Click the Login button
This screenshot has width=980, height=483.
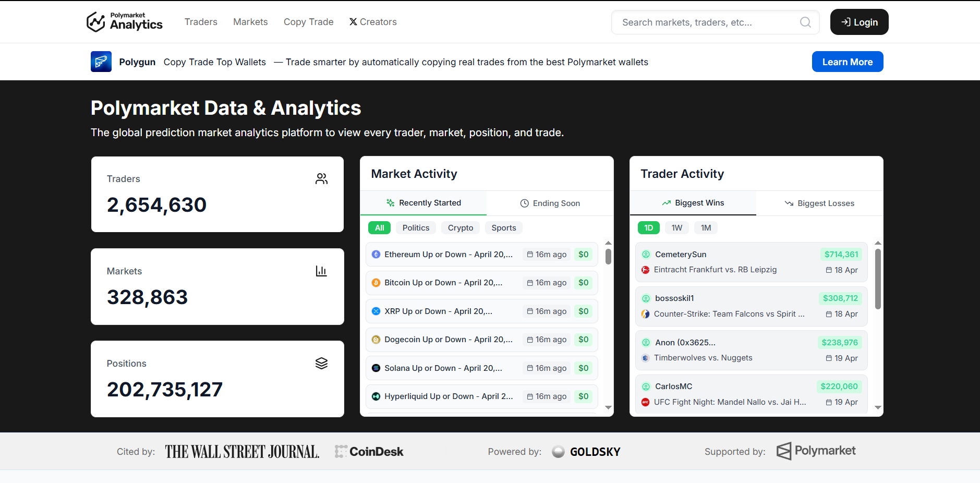(860, 22)
